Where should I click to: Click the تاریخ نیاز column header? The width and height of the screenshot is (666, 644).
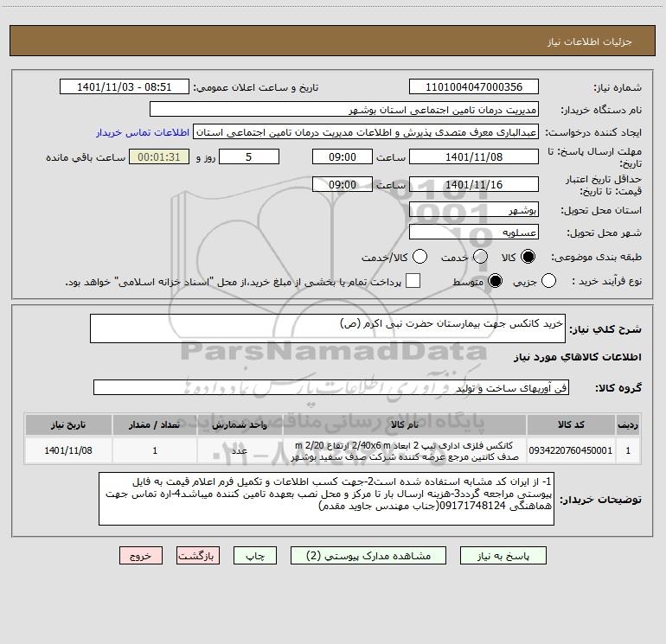68,425
